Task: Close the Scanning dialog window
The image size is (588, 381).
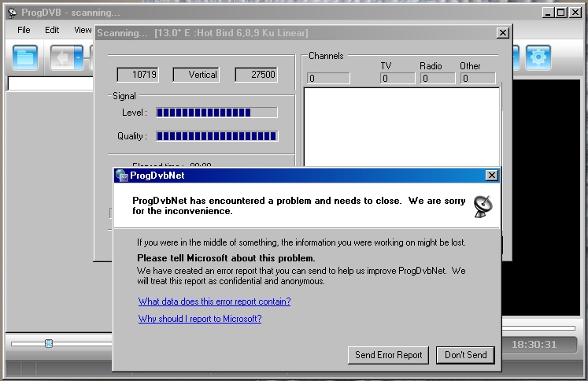Action: (502, 33)
